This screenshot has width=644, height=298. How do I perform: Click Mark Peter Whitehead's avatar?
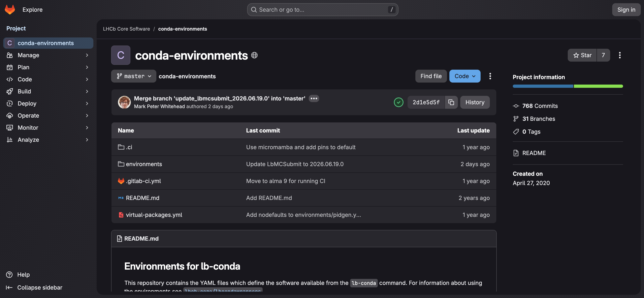click(x=124, y=102)
